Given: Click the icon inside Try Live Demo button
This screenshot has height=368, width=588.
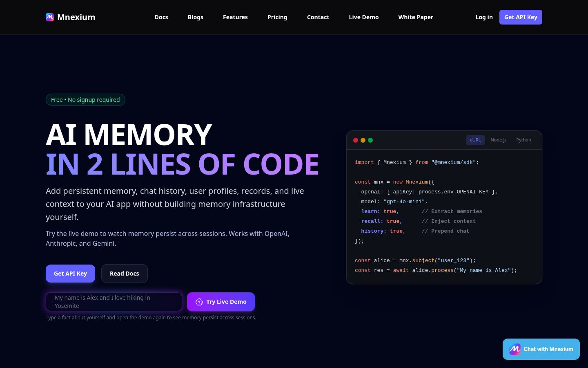Looking at the screenshot, I should tap(199, 302).
